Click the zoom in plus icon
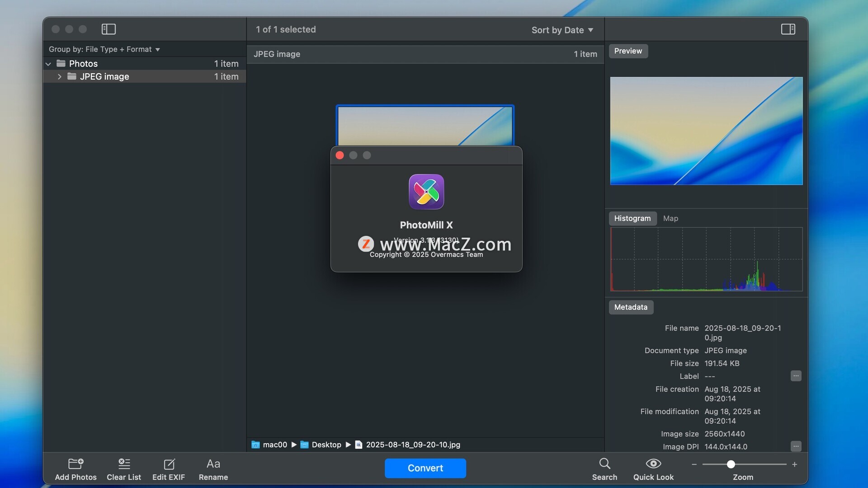868x488 pixels. click(794, 465)
